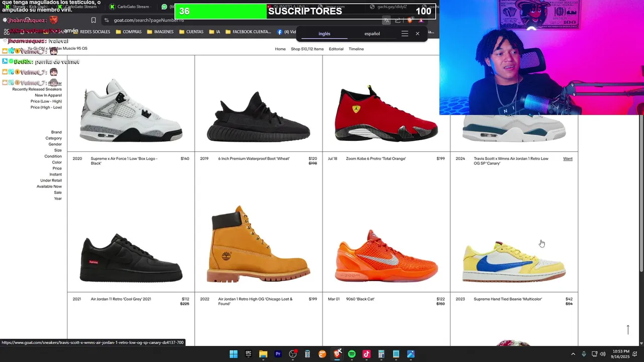The height and width of the screenshot is (362, 644).
Task: Expand the Brand filter
Action: click(56, 132)
